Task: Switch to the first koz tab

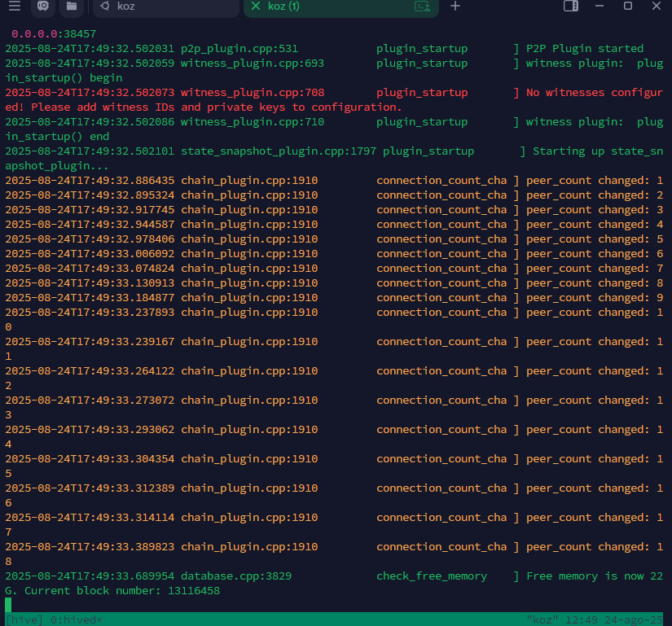Action: (166, 7)
